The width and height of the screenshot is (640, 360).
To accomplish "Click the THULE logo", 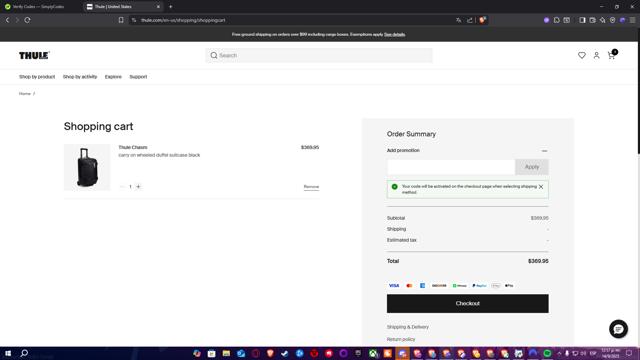I will coord(34,56).
